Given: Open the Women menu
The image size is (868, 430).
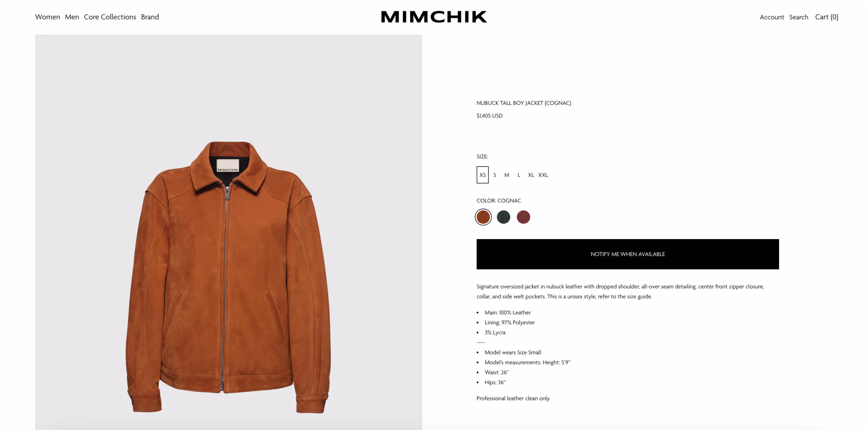Looking at the screenshot, I should pyautogui.click(x=48, y=17).
